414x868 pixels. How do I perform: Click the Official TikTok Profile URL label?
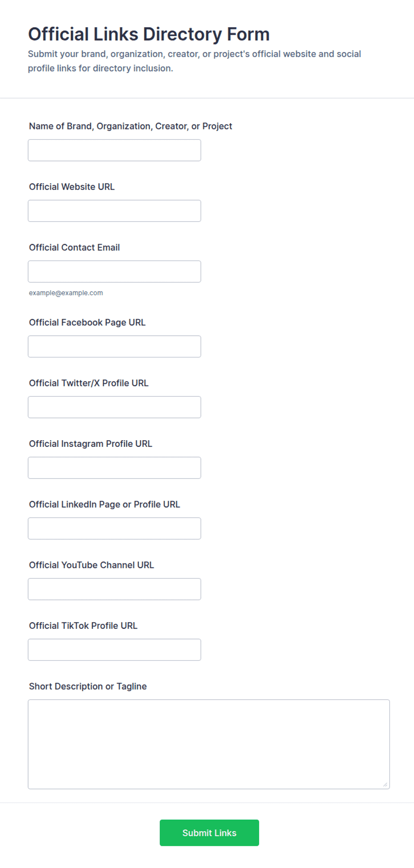coord(83,626)
